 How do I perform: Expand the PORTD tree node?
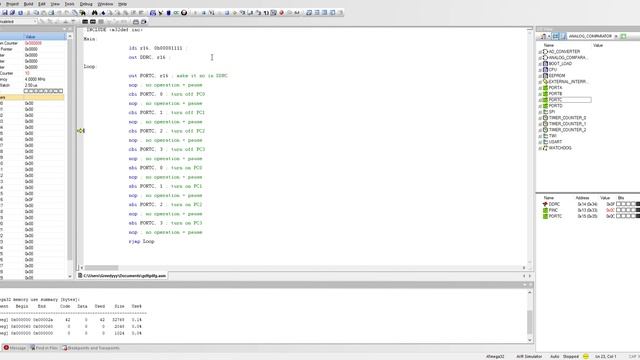(540, 106)
